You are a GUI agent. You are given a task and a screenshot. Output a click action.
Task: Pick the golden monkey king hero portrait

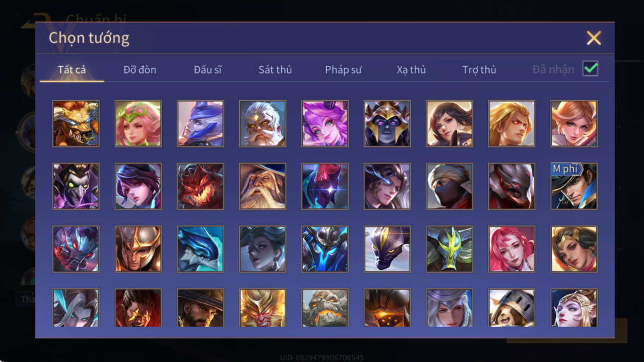262,308
